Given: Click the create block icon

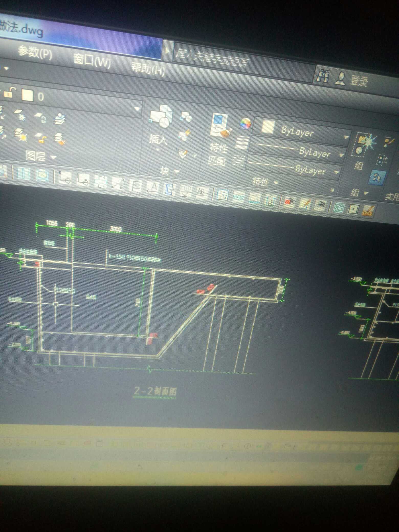Looking at the screenshot, I should pos(186,117).
